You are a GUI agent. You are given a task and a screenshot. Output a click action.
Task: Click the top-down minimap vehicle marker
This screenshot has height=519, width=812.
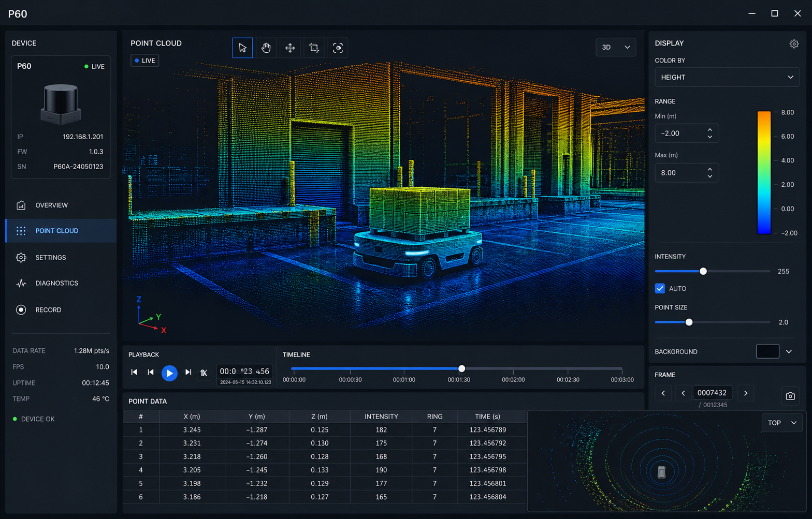point(661,472)
